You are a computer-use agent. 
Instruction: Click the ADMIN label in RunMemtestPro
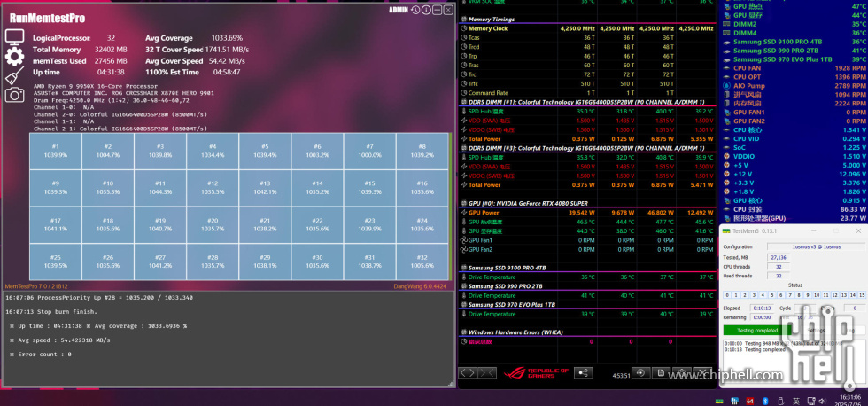coord(398,10)
